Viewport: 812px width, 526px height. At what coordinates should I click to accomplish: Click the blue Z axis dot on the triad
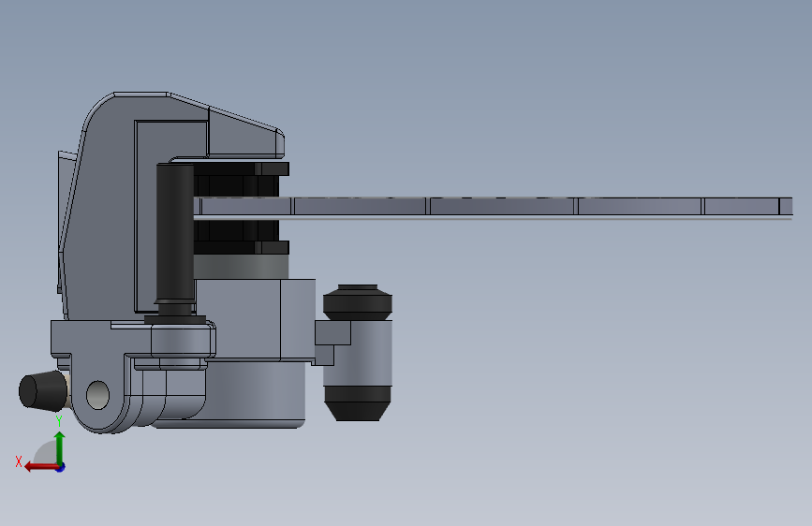click(61, 467)
